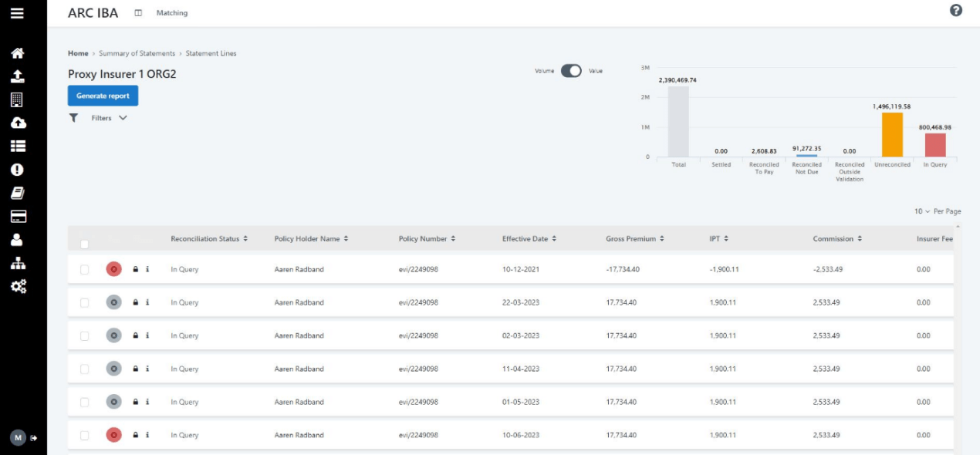
Task: Open the credit card icon in sidebar
Action: pos(17,217)
